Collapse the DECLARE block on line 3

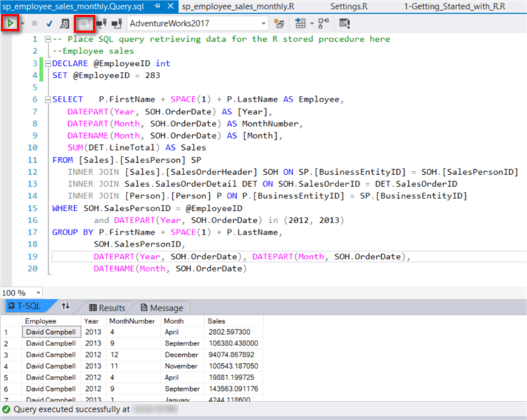47,63
